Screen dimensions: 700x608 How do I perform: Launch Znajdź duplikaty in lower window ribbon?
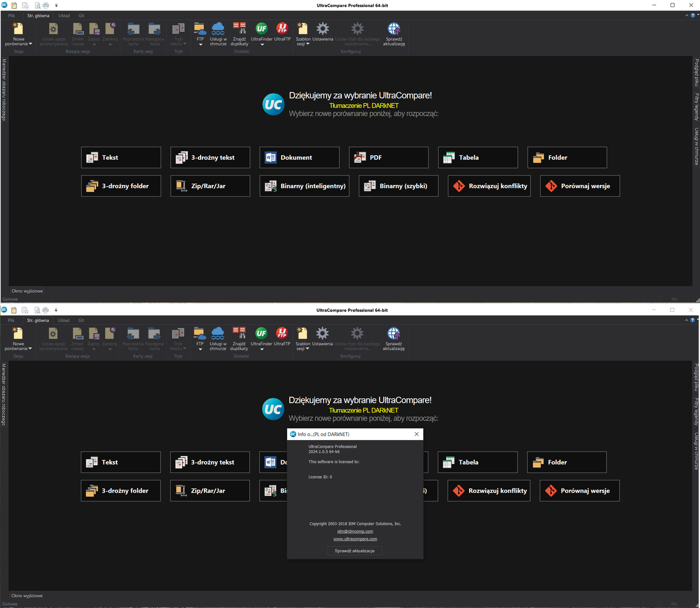pyautogui.click(x=239, y=333)
